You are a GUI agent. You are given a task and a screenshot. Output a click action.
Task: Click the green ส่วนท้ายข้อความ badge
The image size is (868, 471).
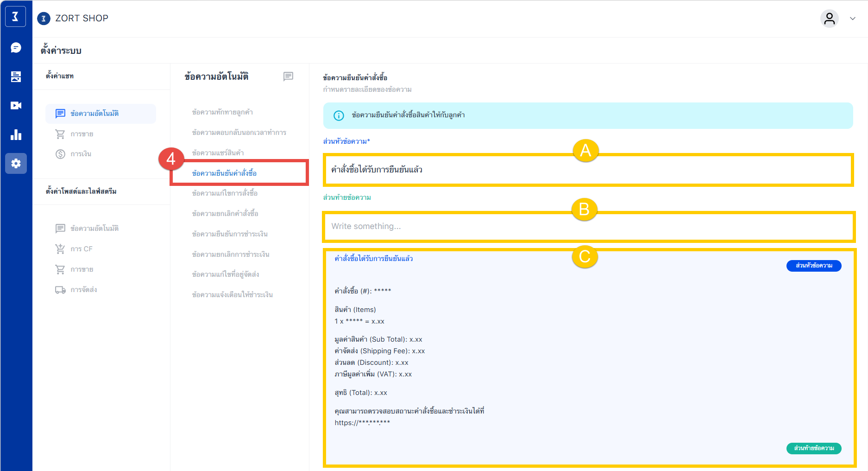pyautogui.click(x=813, y=448)
